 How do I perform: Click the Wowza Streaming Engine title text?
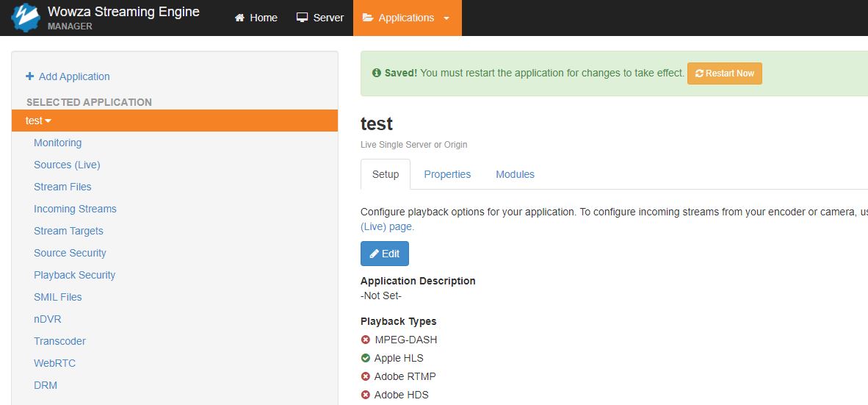point(123,11)
